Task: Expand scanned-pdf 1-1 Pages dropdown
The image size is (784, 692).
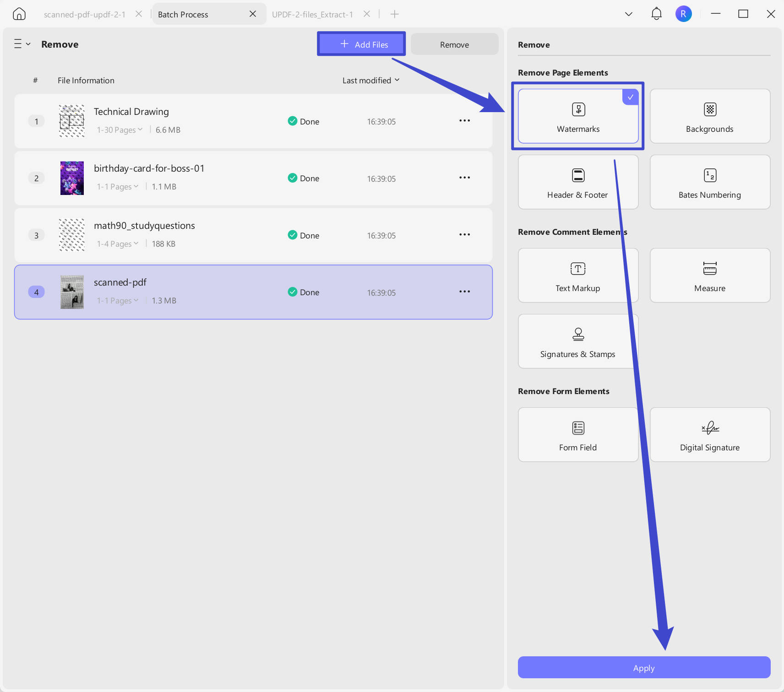Action: click(118, 301)
